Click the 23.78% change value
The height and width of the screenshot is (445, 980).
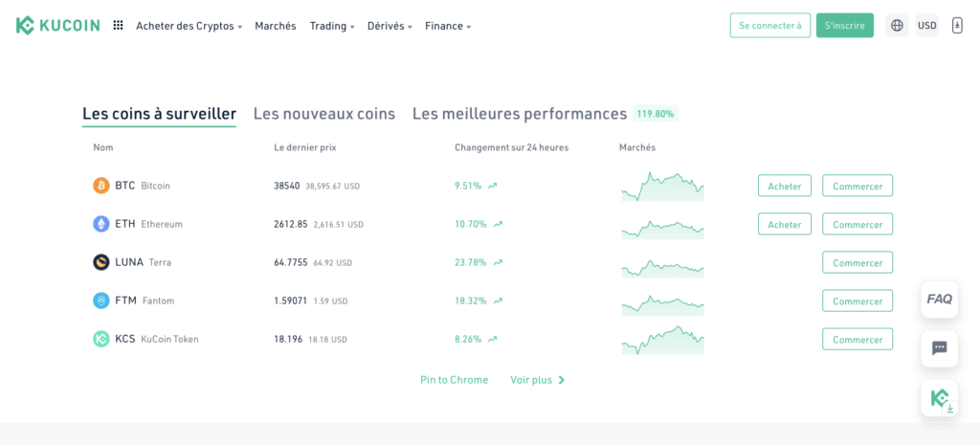tap(471, 262)
